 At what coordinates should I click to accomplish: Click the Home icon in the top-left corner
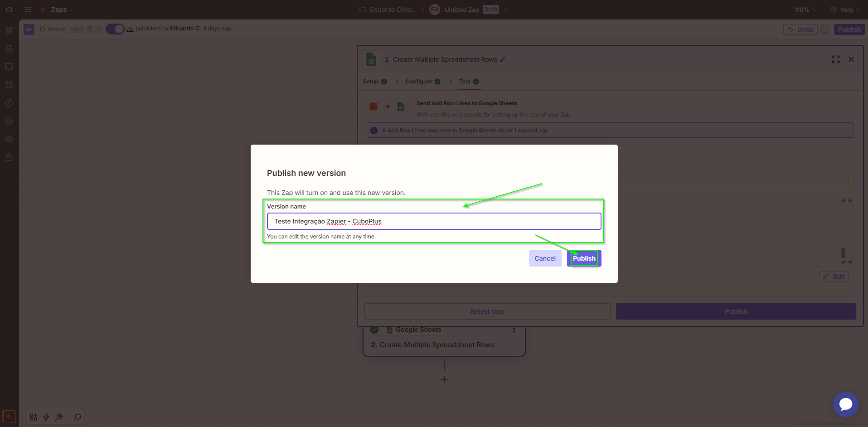[x=9, y=10]
